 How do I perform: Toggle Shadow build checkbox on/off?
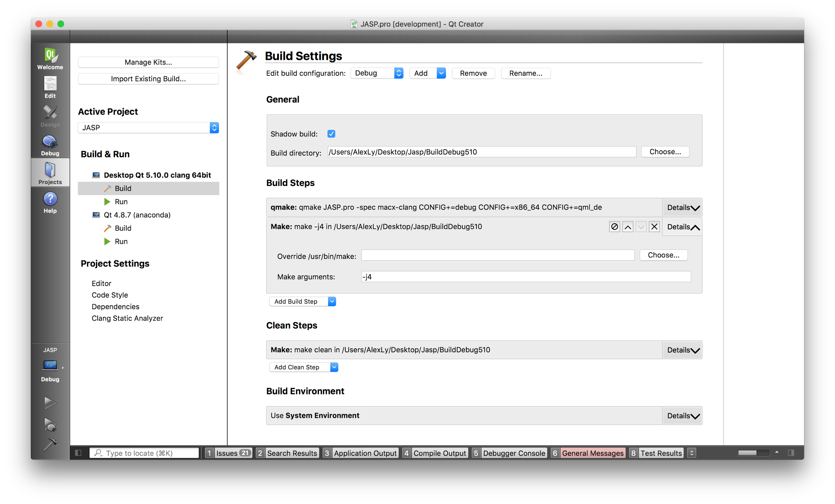331,134
